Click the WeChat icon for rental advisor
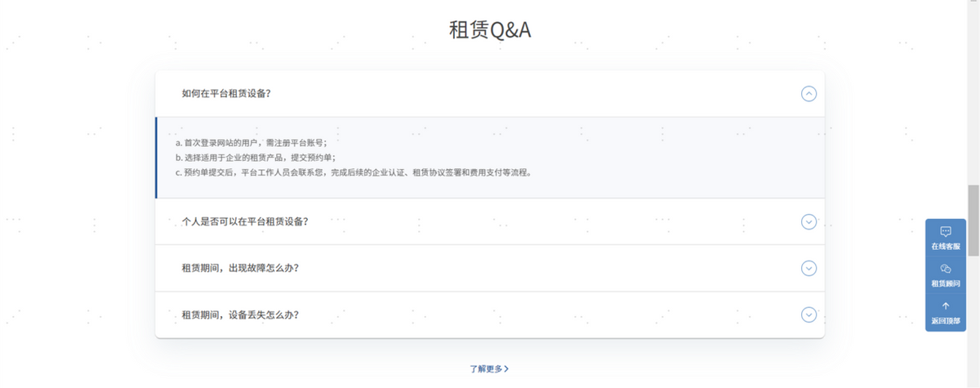This screenshot has height=388, width=980. click(946, 269)
